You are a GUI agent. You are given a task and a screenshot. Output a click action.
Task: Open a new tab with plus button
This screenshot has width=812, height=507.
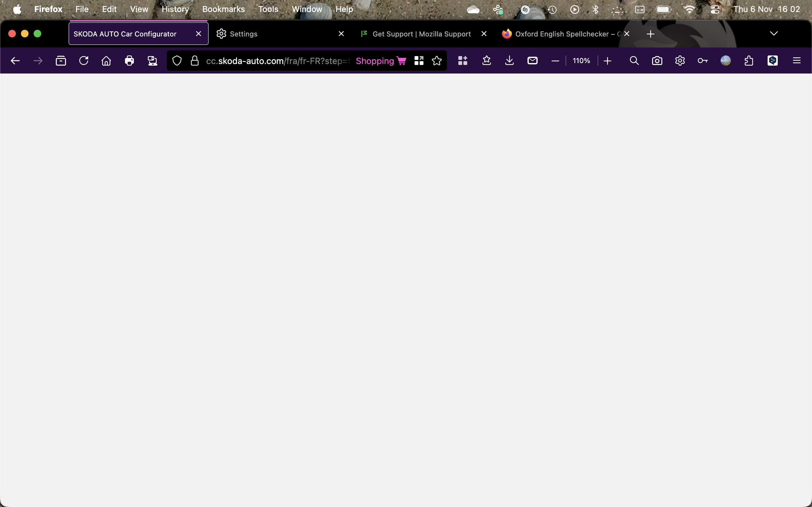[x=650, y=34]
